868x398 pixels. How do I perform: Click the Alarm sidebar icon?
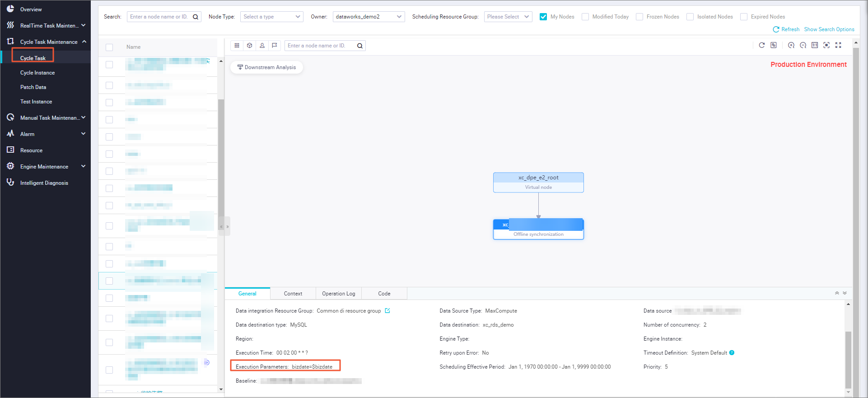point(10,134)
